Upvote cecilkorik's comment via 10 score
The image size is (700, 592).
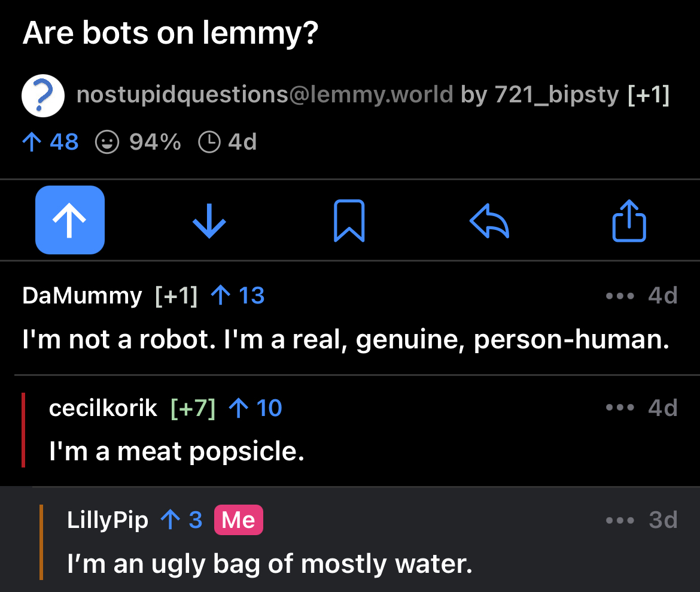click(255, 408)
